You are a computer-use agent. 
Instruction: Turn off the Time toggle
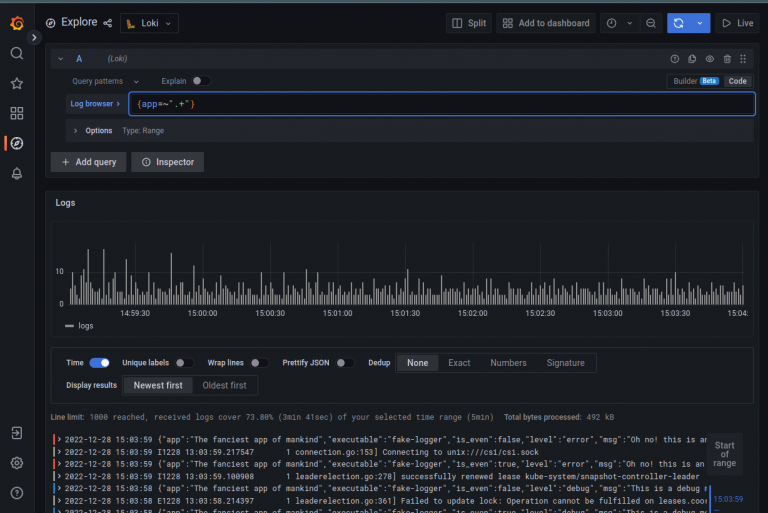coord(100,363)
